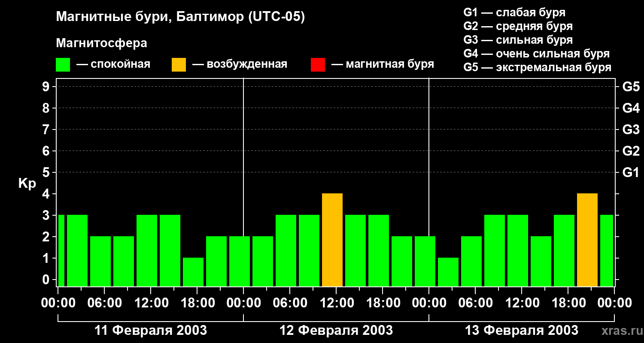Click the '11 Февраля 2003' date label
This screenshot has height=343, width=644.
click(x=151, y=331)
